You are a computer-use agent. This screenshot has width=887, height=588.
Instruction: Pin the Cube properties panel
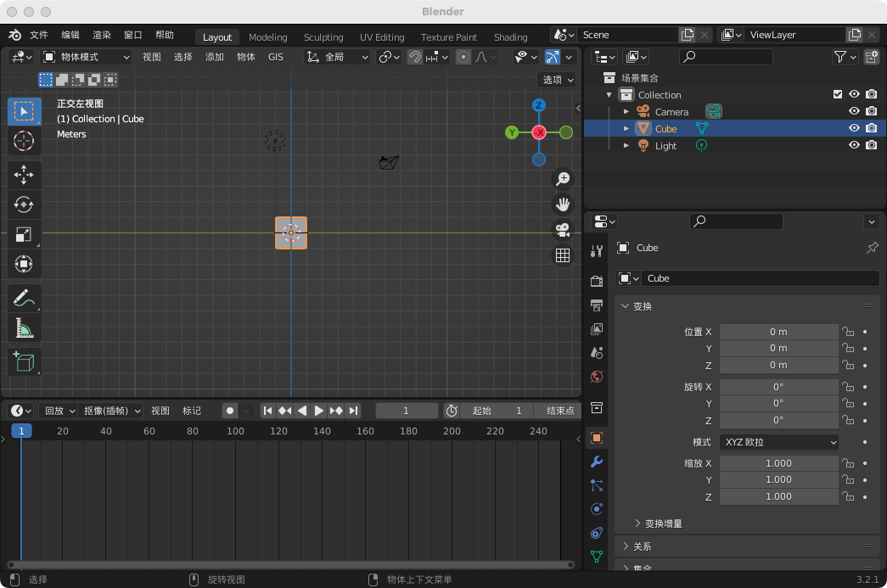pos(872,248)
